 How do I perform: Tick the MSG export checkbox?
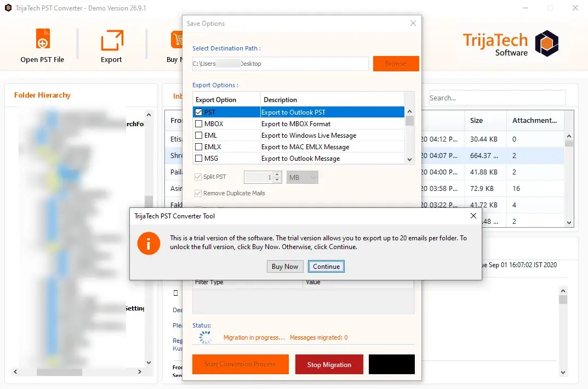199,159
